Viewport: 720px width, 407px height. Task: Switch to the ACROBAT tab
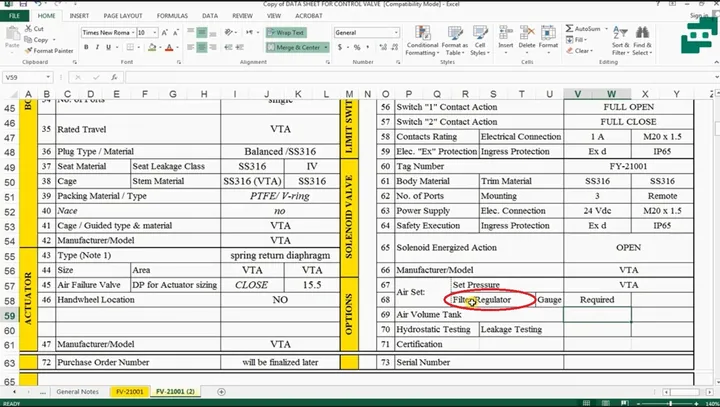pos(309,16)
